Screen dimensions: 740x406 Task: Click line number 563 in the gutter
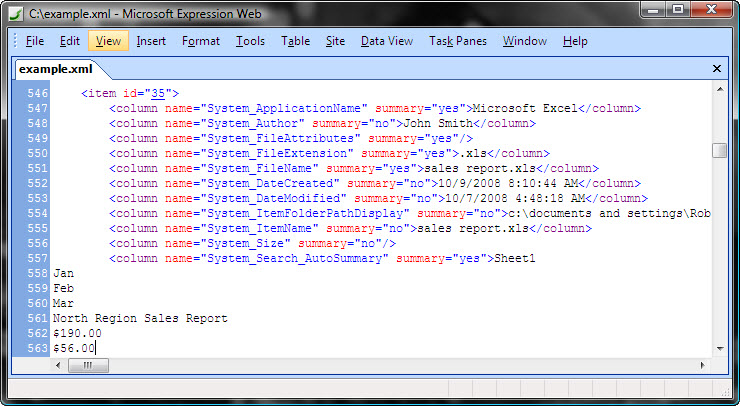point(37,348)
